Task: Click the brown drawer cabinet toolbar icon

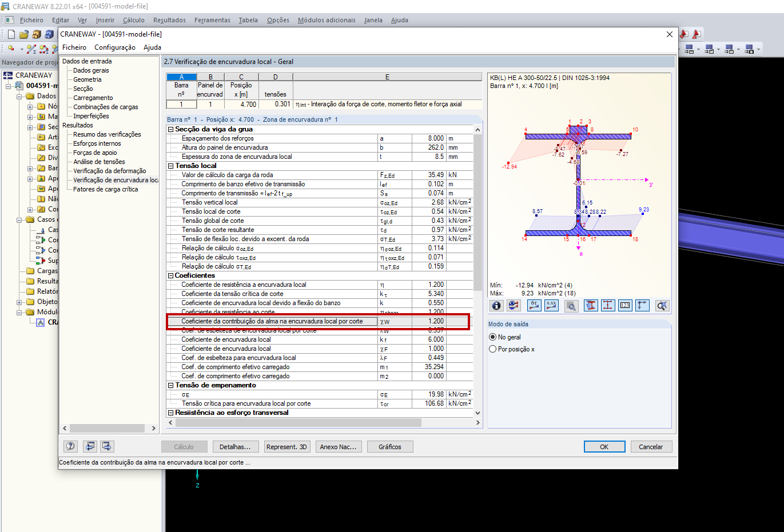Action: 37,34
